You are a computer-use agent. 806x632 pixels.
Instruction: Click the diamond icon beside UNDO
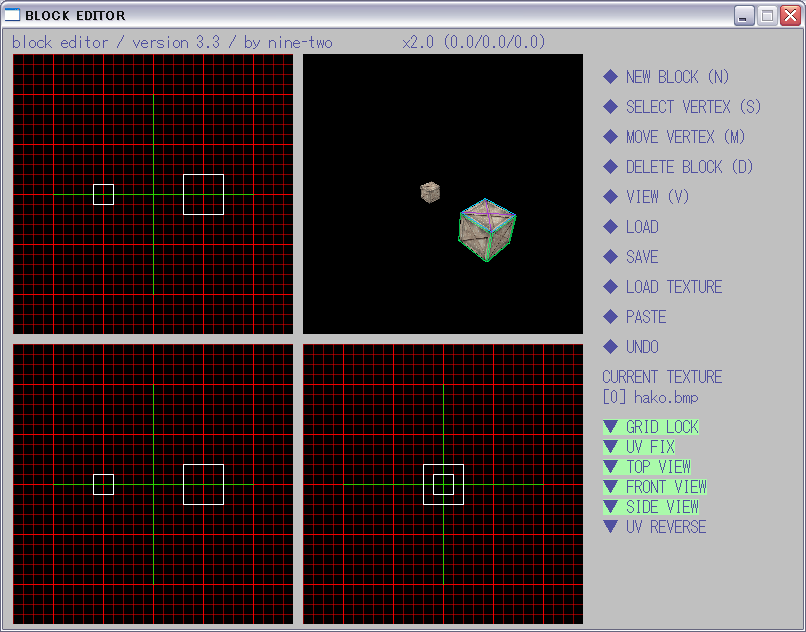pyautogui.click(x=611, y=347)
